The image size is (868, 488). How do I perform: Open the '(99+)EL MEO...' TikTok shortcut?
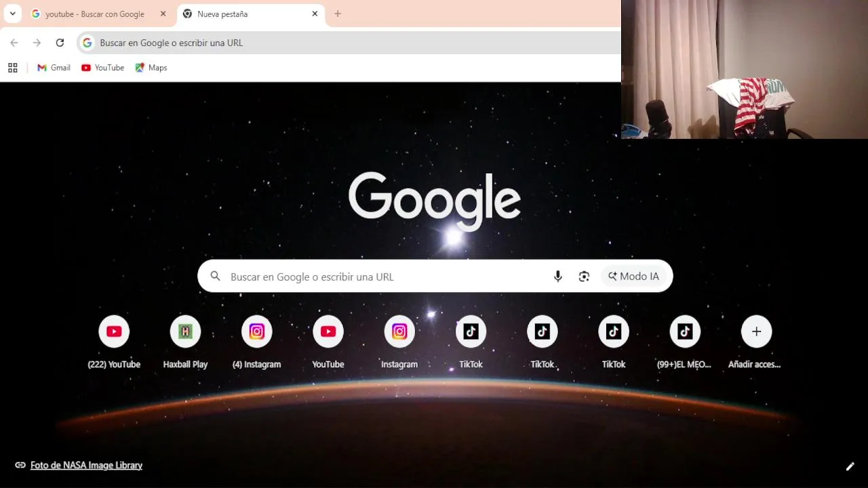point(685,342)
